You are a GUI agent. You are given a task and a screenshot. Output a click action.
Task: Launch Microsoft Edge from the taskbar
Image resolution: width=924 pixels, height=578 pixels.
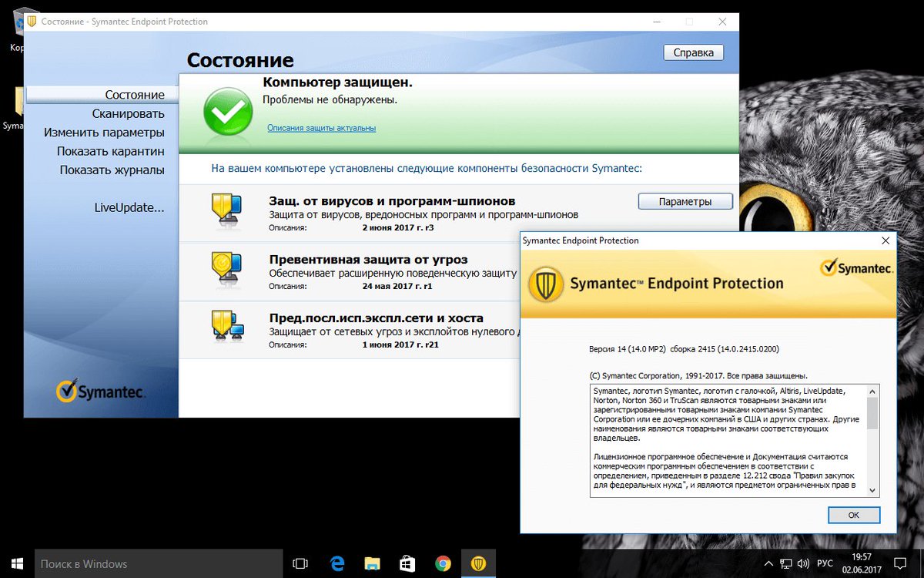point(336,563)
